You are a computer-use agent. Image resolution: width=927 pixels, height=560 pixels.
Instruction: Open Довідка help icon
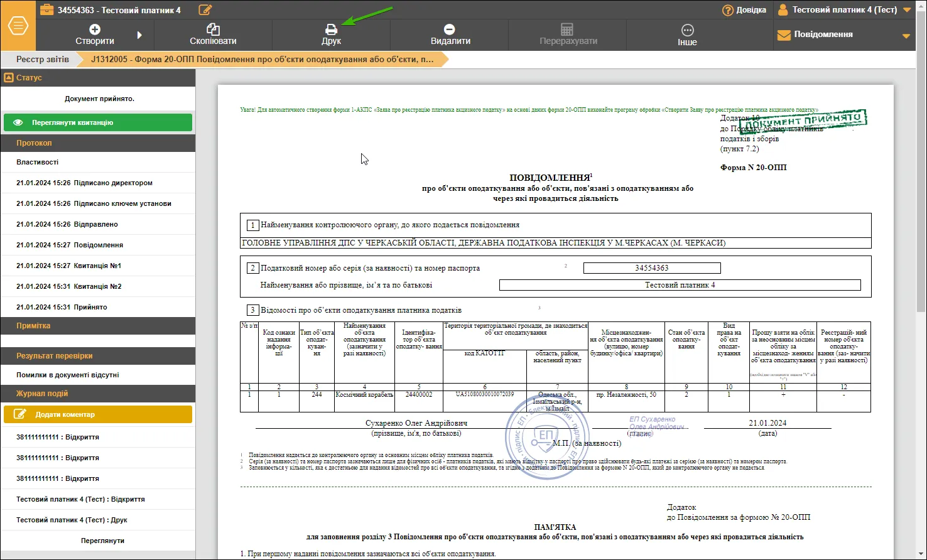728,10
